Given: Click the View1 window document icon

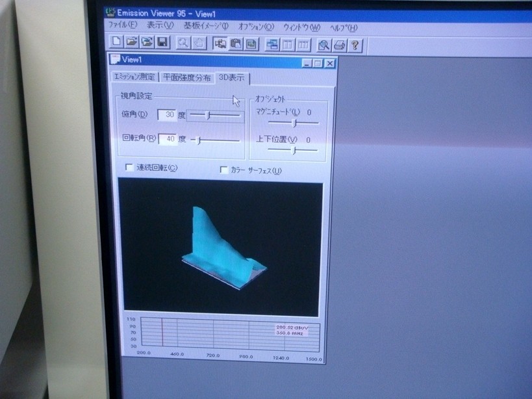Looking at the screenshot, I should coord(115,59).
